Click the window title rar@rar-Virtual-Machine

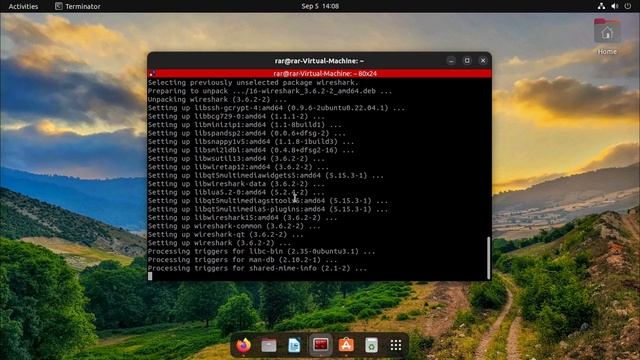coord(319,61)
